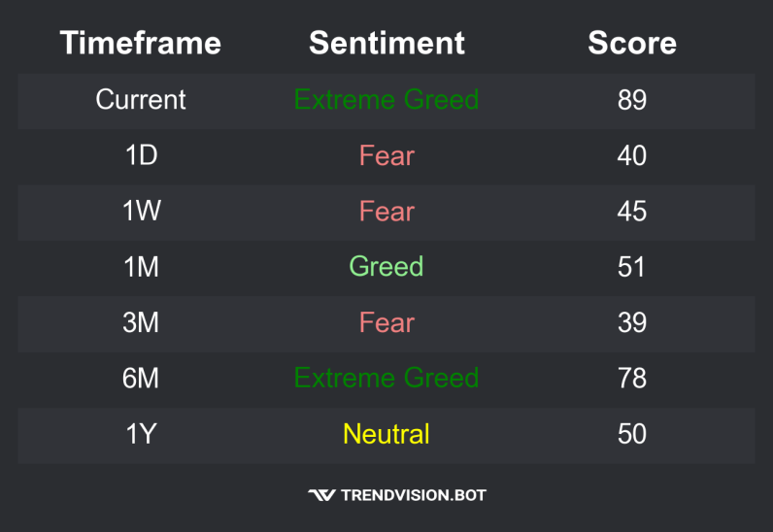This screenshot has width=773, height=532.
Task: Select the Current timeframe row
Action: point(141,99)
